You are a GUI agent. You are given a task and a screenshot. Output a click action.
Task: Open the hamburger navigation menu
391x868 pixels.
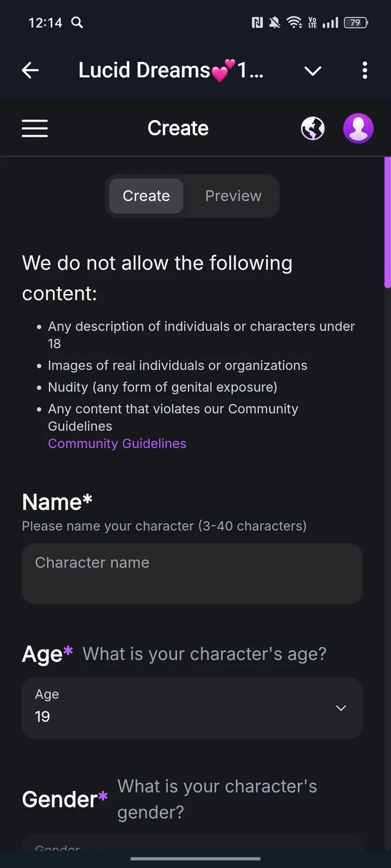(x=35, y=129)
